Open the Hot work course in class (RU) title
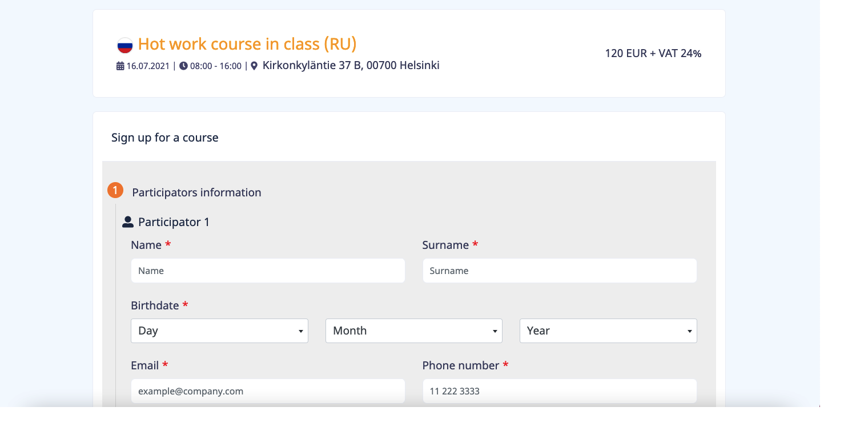Image resolution: width=868 pixels, height=431 pixels. coord(247,44)
